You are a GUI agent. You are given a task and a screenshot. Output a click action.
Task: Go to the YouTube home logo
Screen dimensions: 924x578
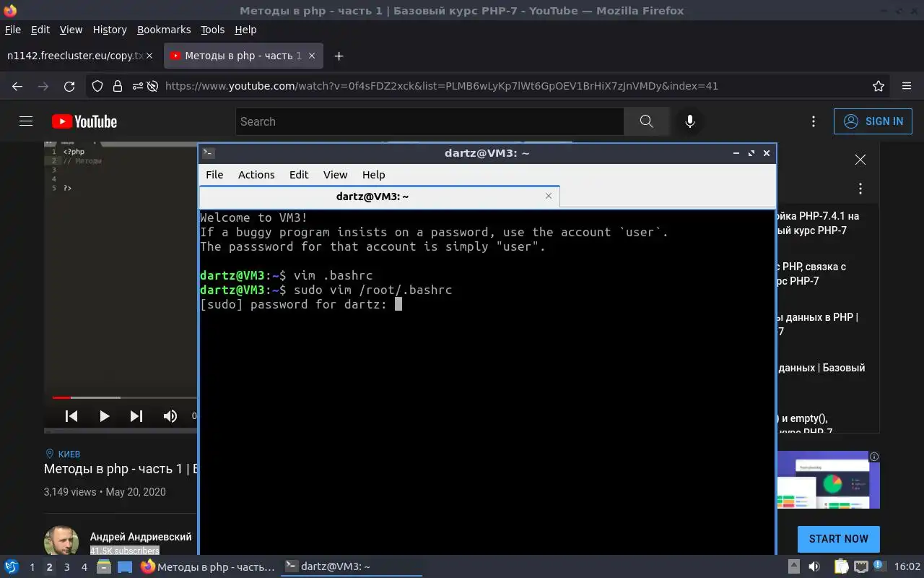(x=84, y=121)
